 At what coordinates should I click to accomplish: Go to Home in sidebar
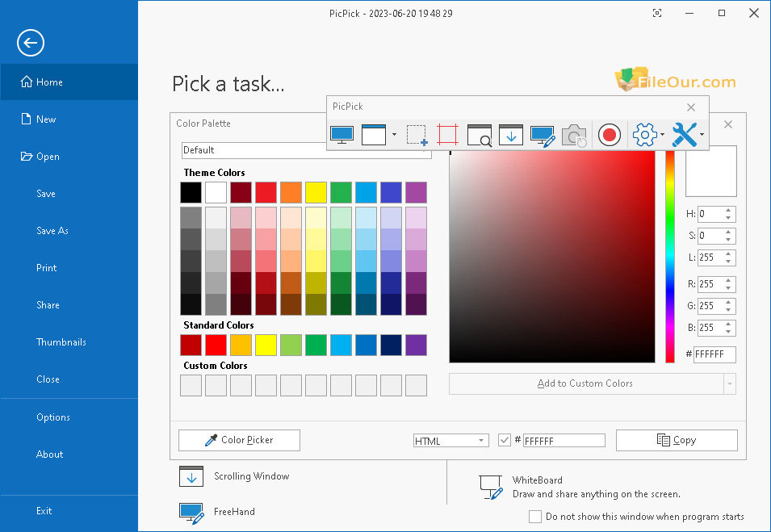click(69, 82)
